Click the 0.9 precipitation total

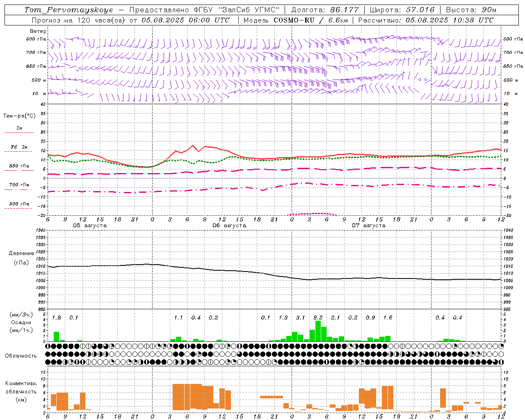pos(370,317)
